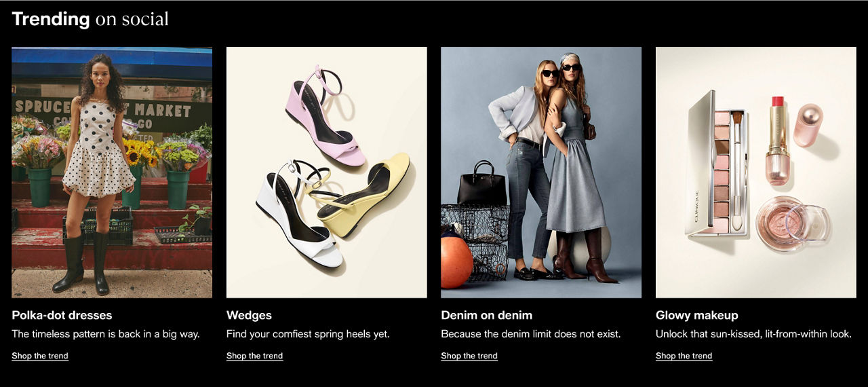Click 'Unlock that sun-kissed, lit-from-within look' text
This screenshot has width=868, height=387.
pos(754,334)
